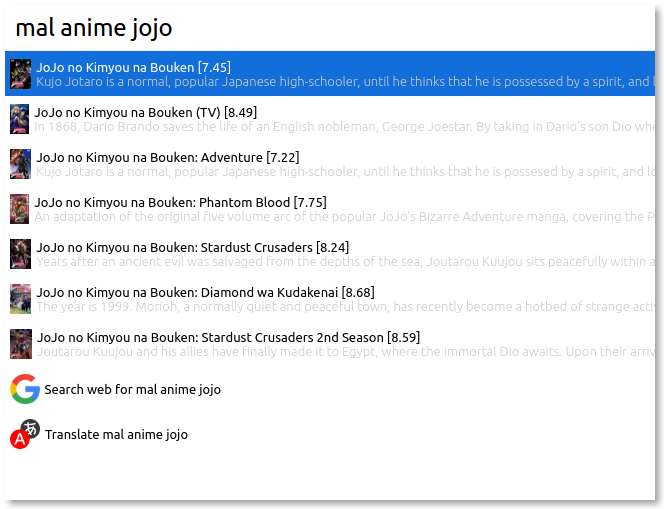This screenshot has width=664, height=509.
Task: Click the Translate language icon
Action: coord(25,434)
